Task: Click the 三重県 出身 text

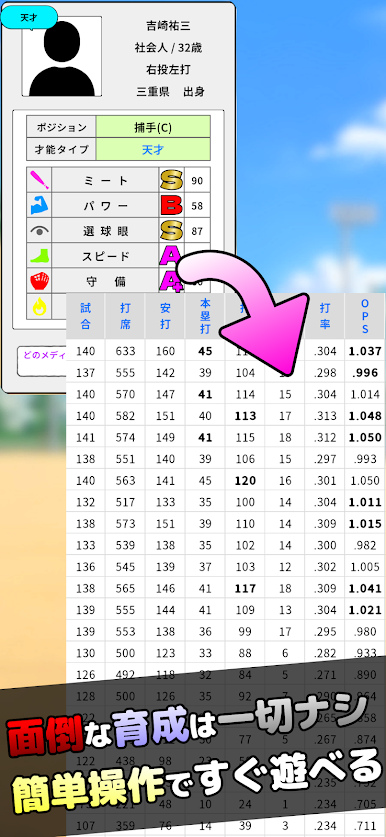Action: coord(170,92)
